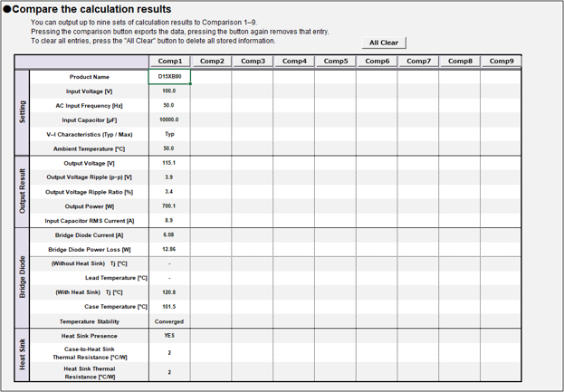This screenshot has width=564, height=392.
Task: Select the Heat Sink Presence YES cell
Action: click(x=169, y=336)
